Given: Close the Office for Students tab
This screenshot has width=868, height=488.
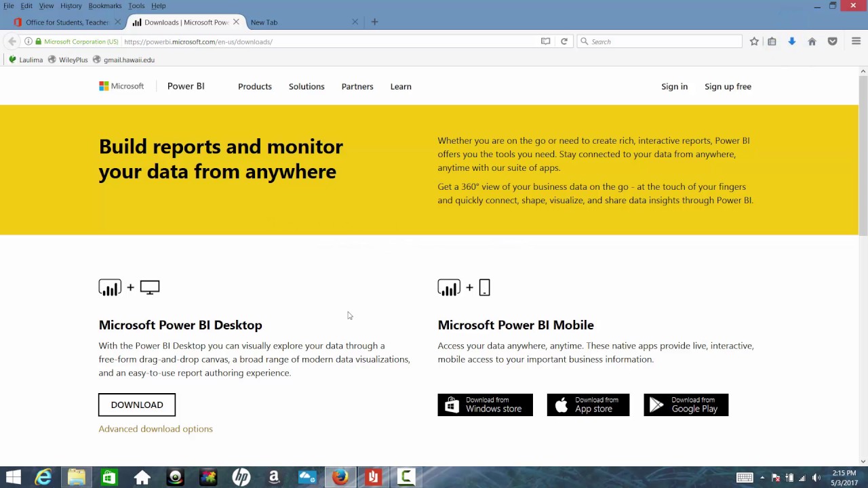Looking at the screenshot, I should (x=117, y=22).
